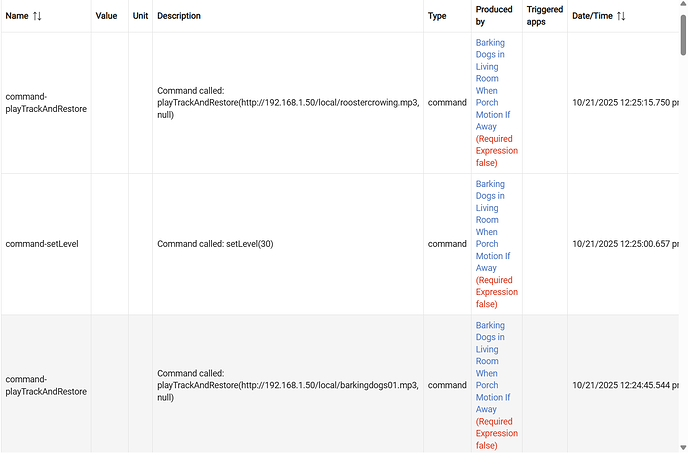Click the sort arrows icon beside Name
This screenshot has height=453, width=690.
pyautogui.click(x=38, y=16)
